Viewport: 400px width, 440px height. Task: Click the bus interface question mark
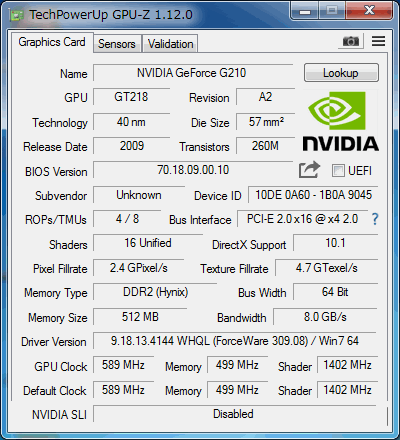click(375, 219)
